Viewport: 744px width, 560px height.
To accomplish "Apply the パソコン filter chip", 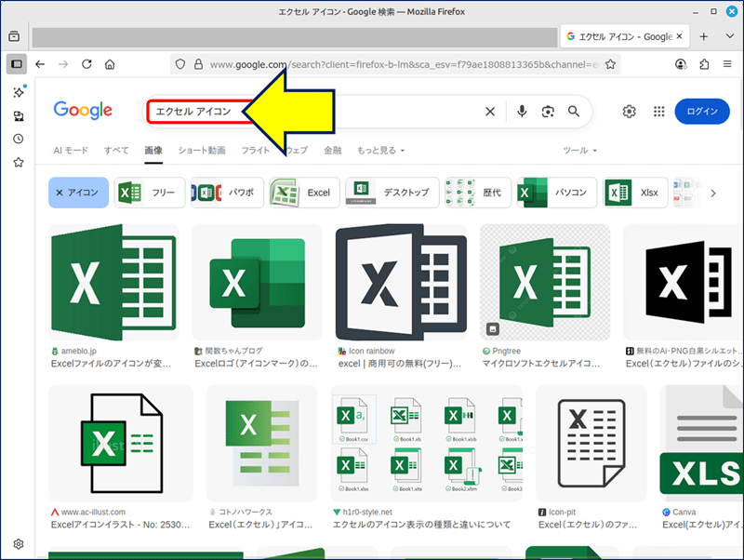I will (x=556, y=193).
